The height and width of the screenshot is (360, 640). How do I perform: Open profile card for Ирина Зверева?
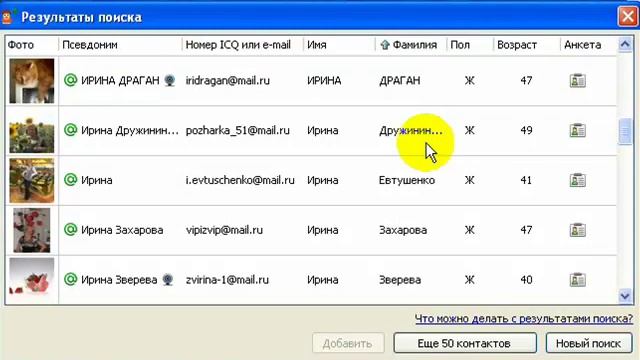coord(578,280)
